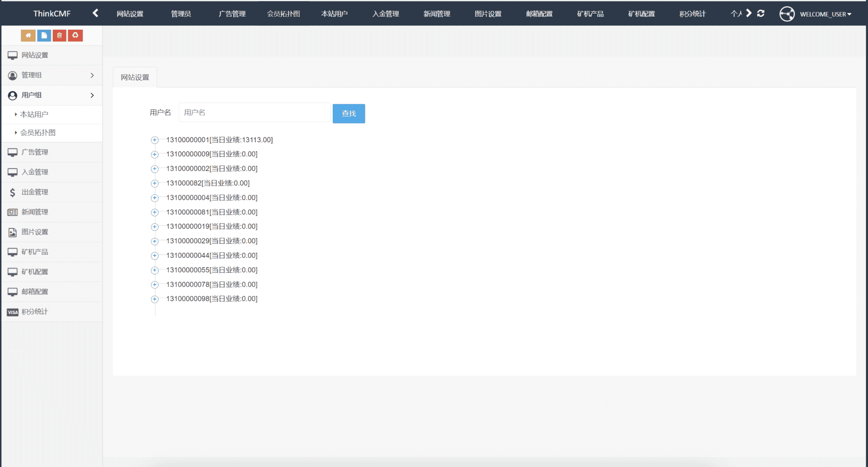The image size is (868, 467).
Task: Click the red trash can icon
Action: tap(60, 36)
